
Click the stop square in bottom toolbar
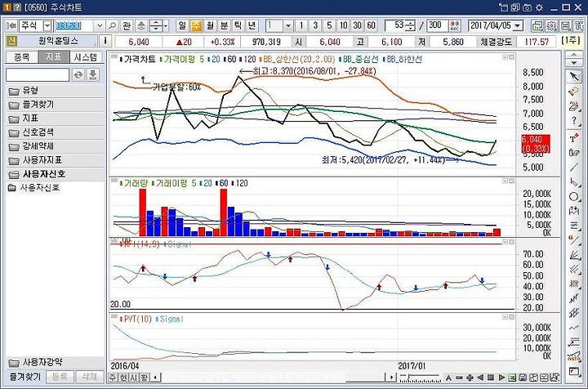491,378
